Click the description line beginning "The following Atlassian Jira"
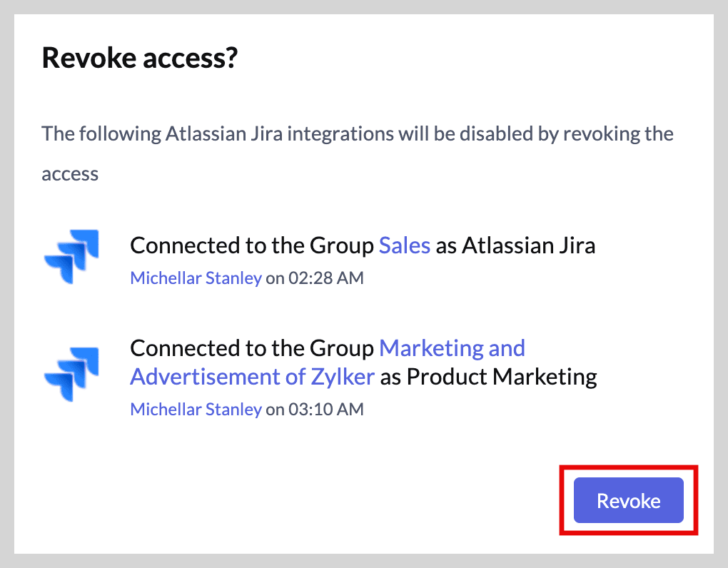Image resolution: width=728 pixels, height=568 pixels. click(x=357, y=133)
